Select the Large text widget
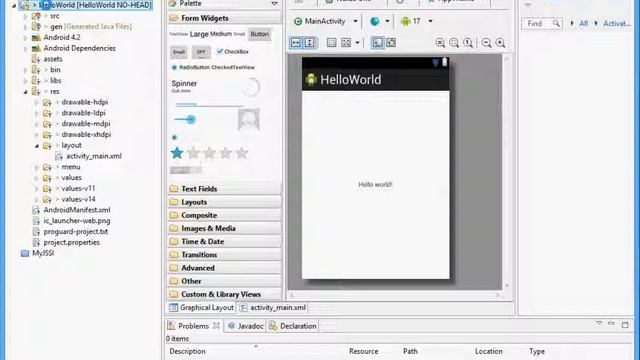The image size is (640, 360). (199, 34)
